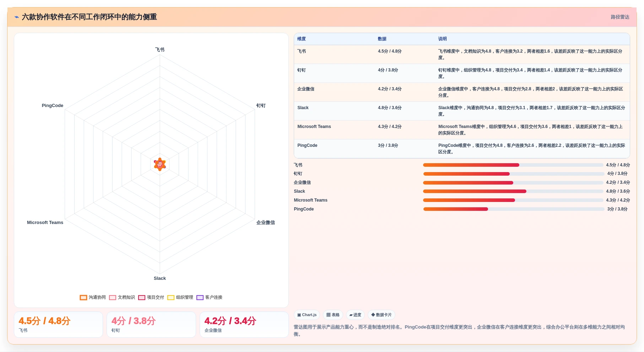This screenshot has width=644, height=352.
Task: Click the PingCode description cell in table
Action: click(532, 149)
